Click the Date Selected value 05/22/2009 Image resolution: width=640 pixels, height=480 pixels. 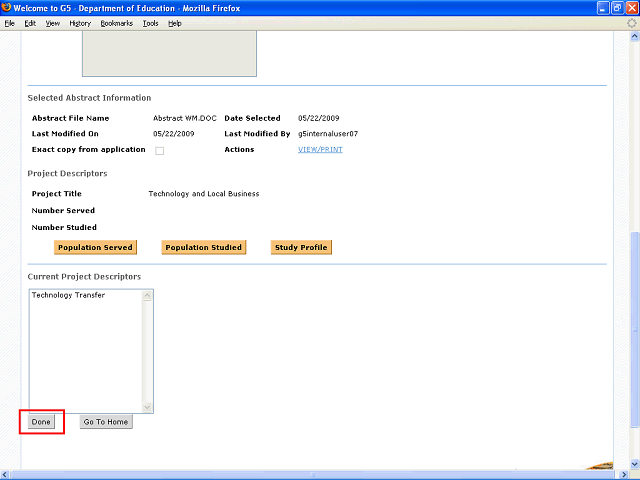point(318,118)
